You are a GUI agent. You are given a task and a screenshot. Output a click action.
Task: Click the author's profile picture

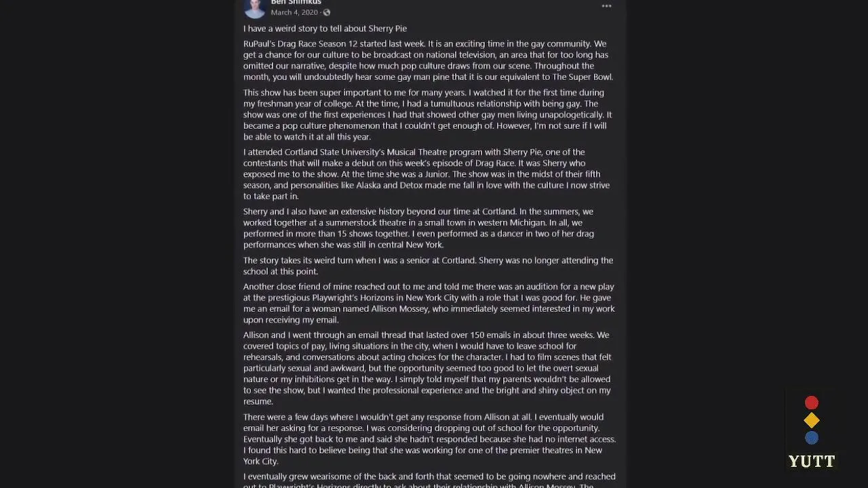[255, 7]
